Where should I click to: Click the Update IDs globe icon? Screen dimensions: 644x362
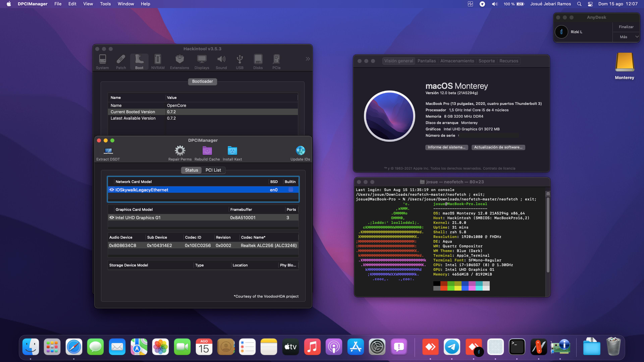pos(300,151)
